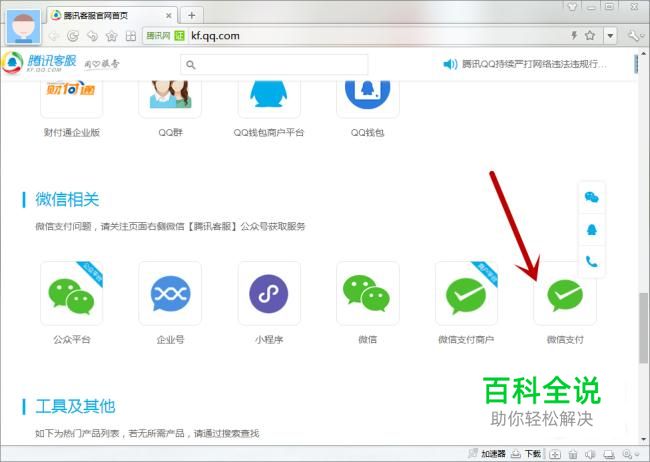Click the lightning speed-mode icon
This screenshot has width=650, height=462.
pos(574,36)
